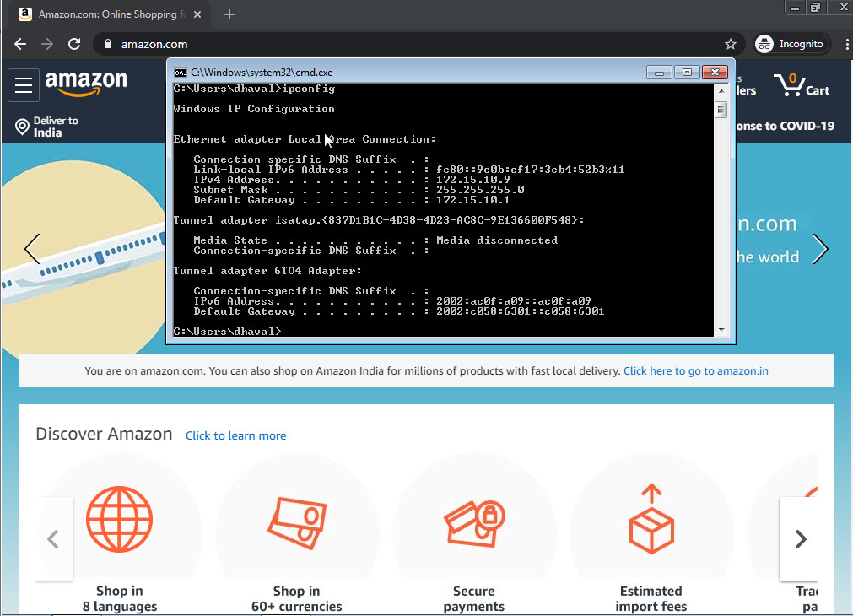Close the cmd.exe window
This screenshot has height=616, width=853.
tap(715, 73)
